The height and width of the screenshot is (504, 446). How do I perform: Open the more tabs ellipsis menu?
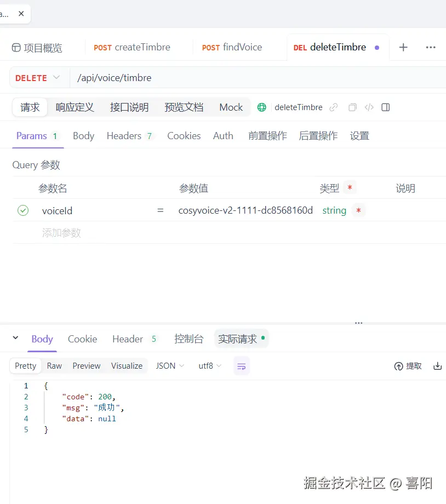[x=431, y=48]
